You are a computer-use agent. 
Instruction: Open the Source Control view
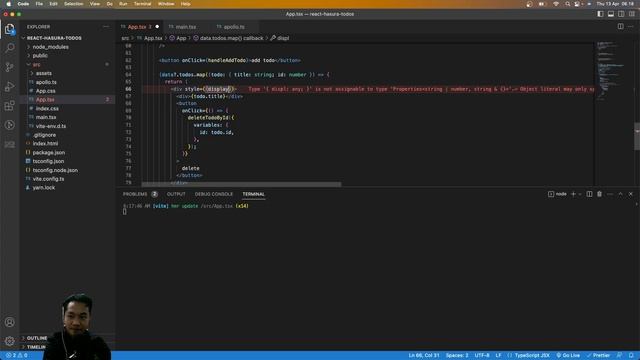tap(9, 67)
